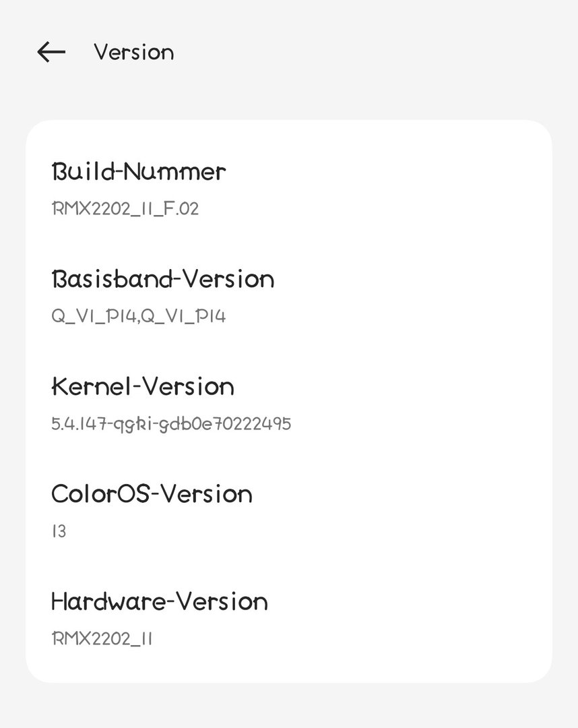Tap the Kernel-Version label
This screenshot has width=578, height=728.
point(143,387)
